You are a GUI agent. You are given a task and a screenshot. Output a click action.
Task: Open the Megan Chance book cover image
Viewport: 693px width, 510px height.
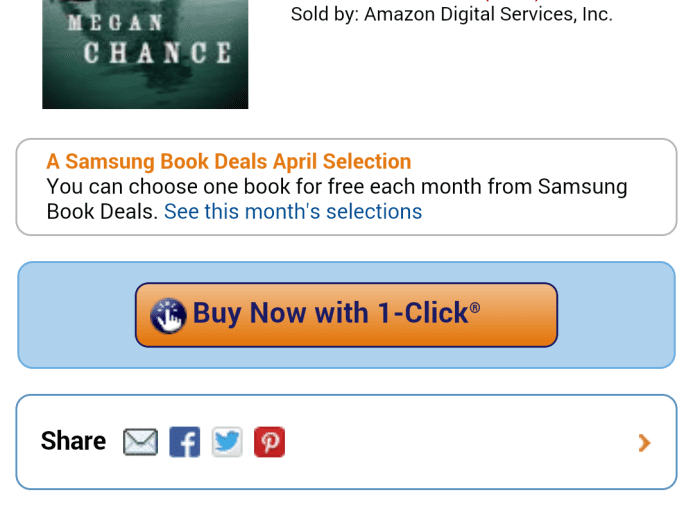click(145, 54)
